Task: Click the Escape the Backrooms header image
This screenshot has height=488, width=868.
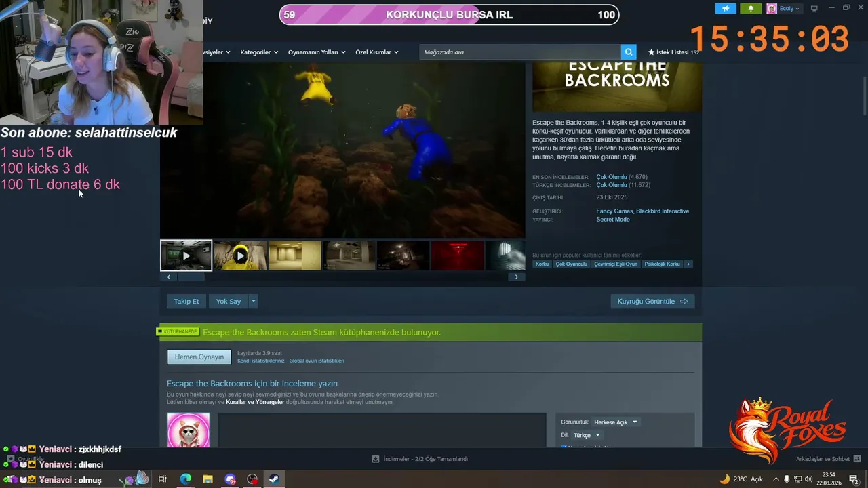Action: coord(617,87)
